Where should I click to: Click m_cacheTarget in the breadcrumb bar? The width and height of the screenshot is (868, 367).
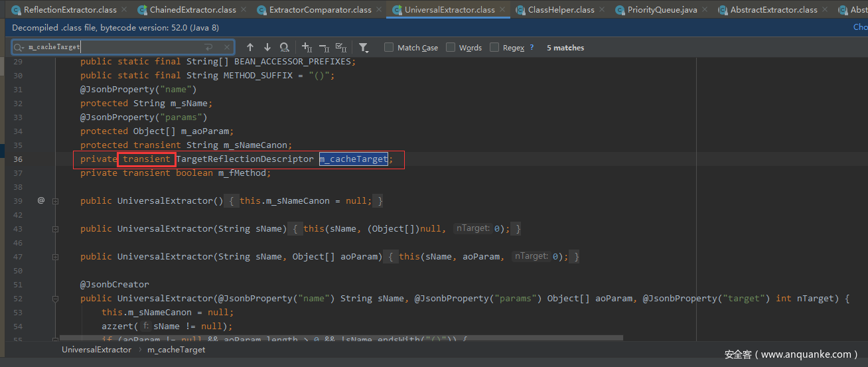pos(176,349)
